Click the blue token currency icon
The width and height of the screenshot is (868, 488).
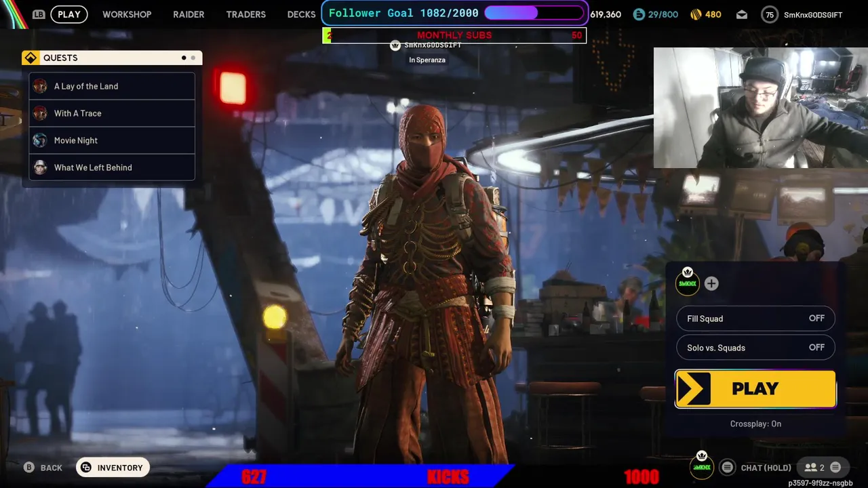[639, 14]
